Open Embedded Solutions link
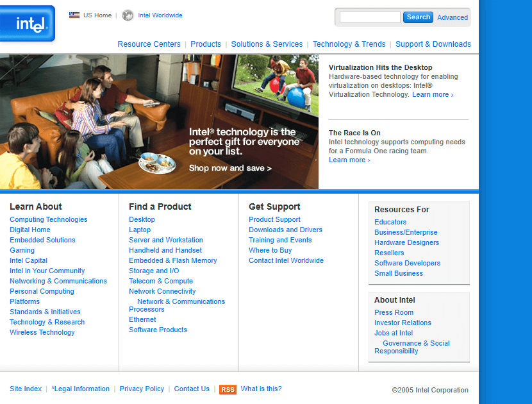532x404 pixels. tap(42, 240)
